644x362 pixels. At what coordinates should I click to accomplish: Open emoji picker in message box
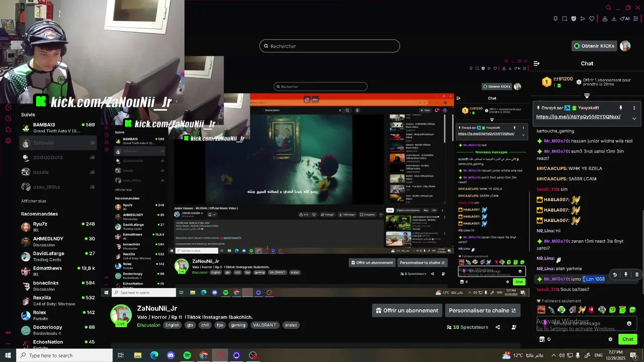629,323
